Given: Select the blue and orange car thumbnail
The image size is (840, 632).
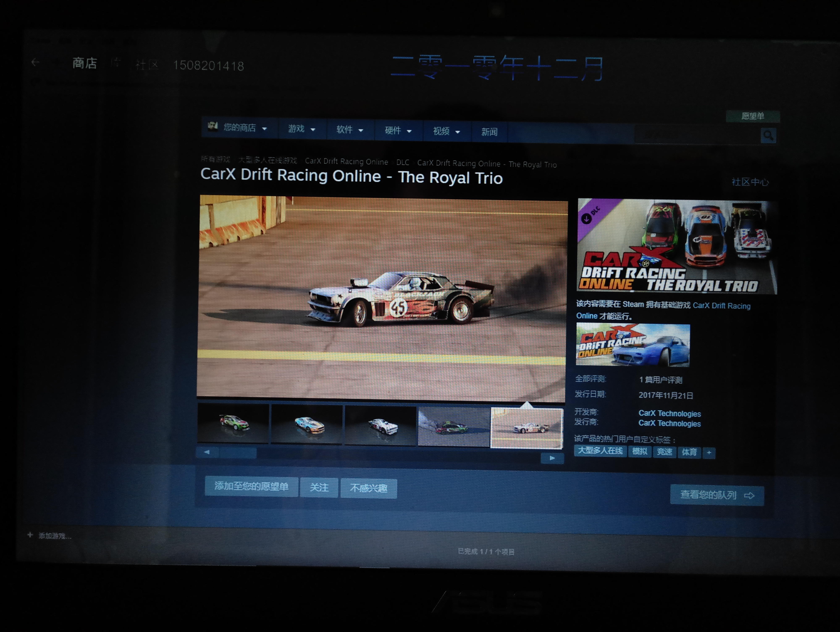Looking at the screenshot, I should tap(307, 424).
